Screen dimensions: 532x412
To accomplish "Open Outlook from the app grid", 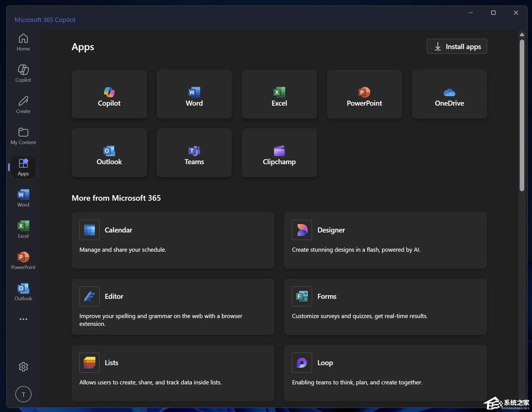I will tap(109, 153).
